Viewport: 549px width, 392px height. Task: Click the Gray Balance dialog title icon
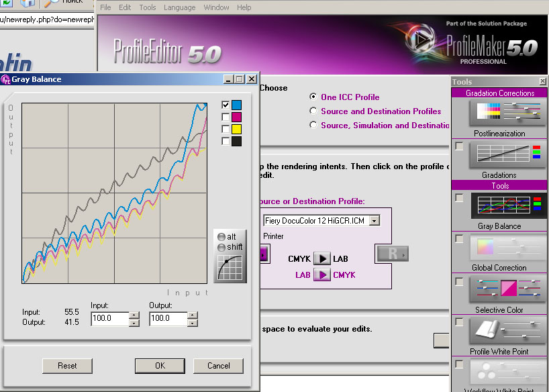pyautogui.click(x=5, y=79)
